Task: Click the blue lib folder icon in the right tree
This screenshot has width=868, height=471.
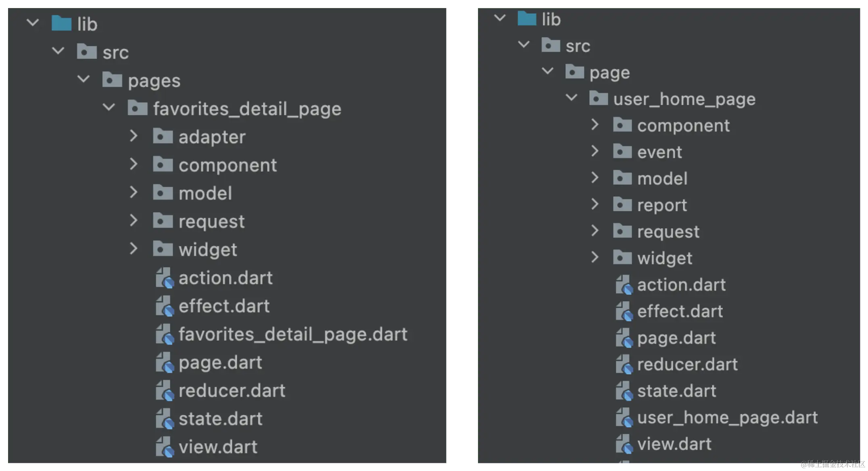Action: 527,19
